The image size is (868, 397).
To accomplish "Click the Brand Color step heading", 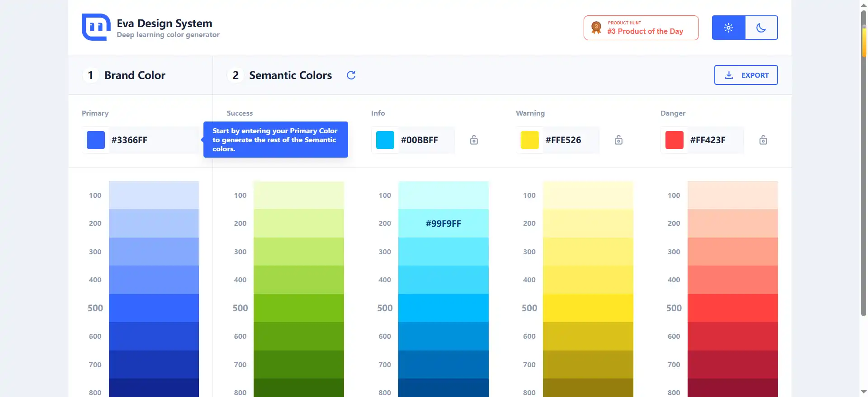I will pyautogui.click(x=135, y=75).
